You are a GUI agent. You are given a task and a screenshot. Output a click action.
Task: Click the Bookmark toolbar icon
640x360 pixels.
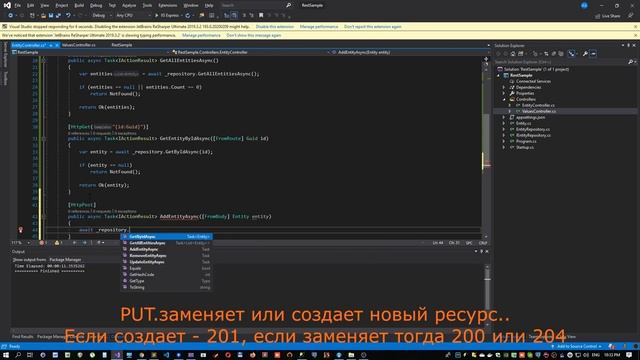tap(261, 16)
